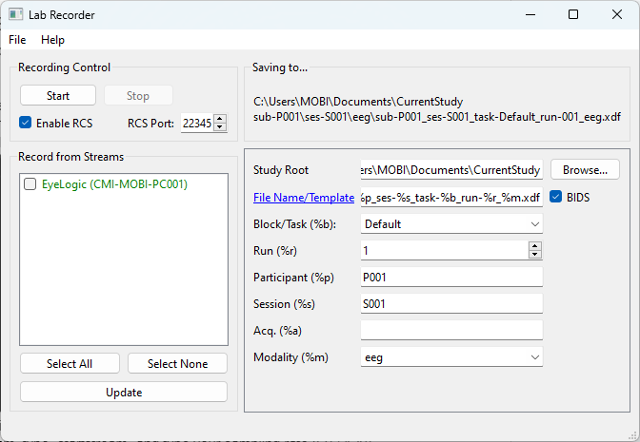
Task: Click the RCS Port number field
Action: (197, 123)
